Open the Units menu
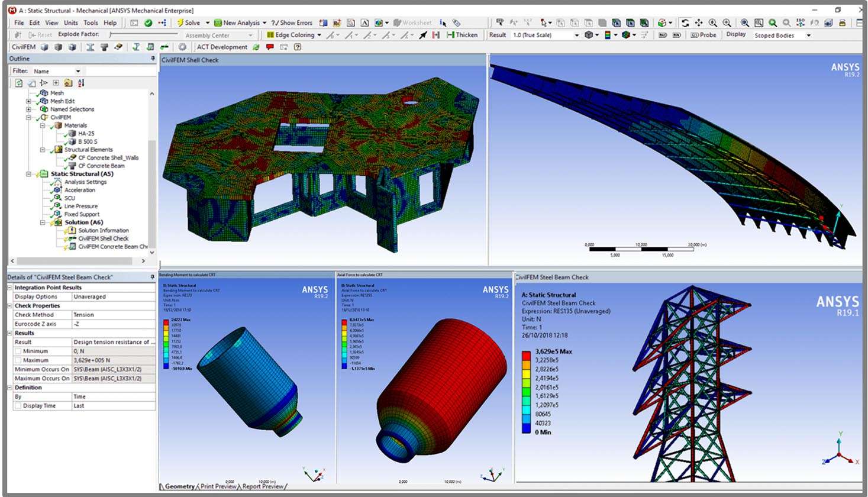Viewport: 868px width, 497px height. click(71, 23)
